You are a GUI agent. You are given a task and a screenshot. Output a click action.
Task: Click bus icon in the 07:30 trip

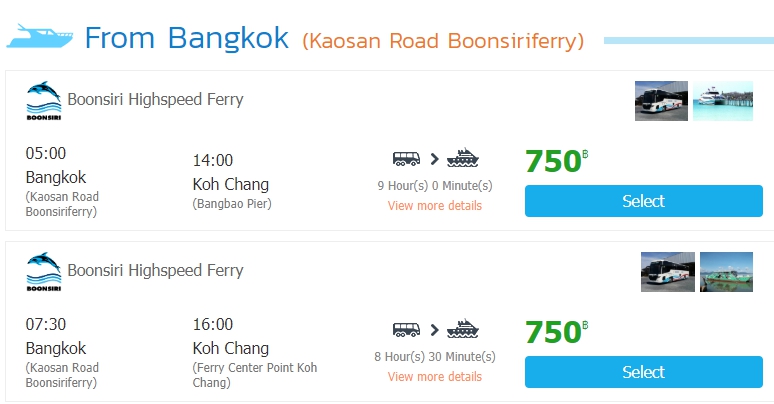(x=407, y=329)
